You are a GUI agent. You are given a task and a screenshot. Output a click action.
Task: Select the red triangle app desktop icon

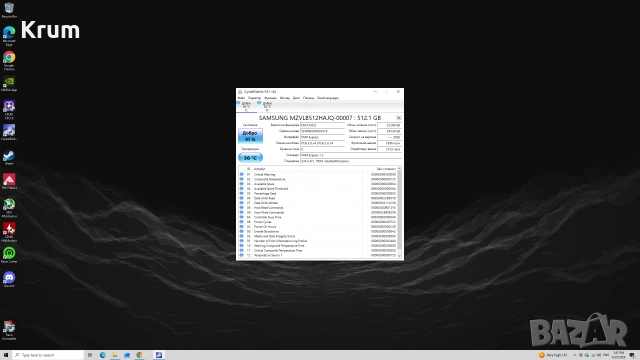point(9,181)
